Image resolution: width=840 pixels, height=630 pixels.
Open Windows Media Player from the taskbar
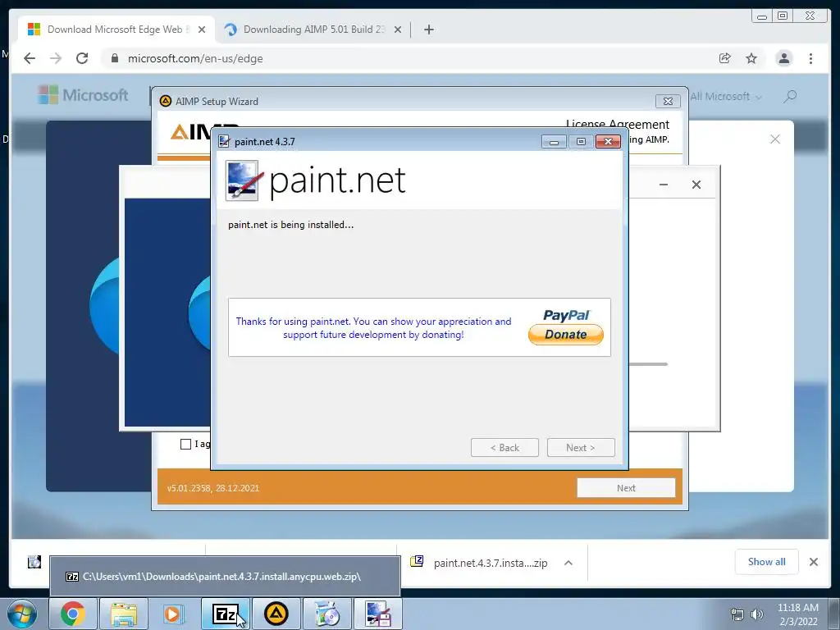pos(173,614)
